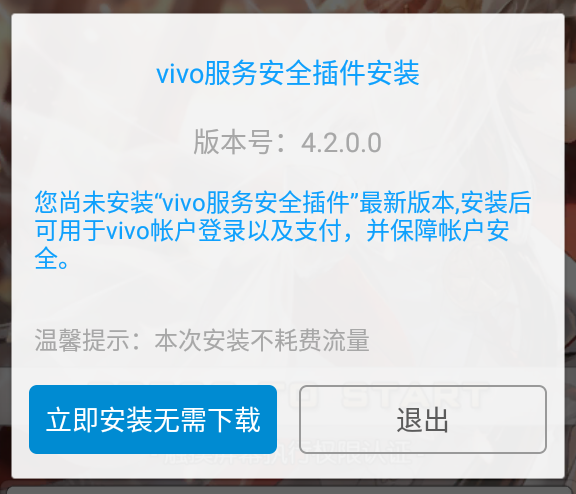
Task: Tap the 本次安装不耗费流量 text
Action: 262,340
